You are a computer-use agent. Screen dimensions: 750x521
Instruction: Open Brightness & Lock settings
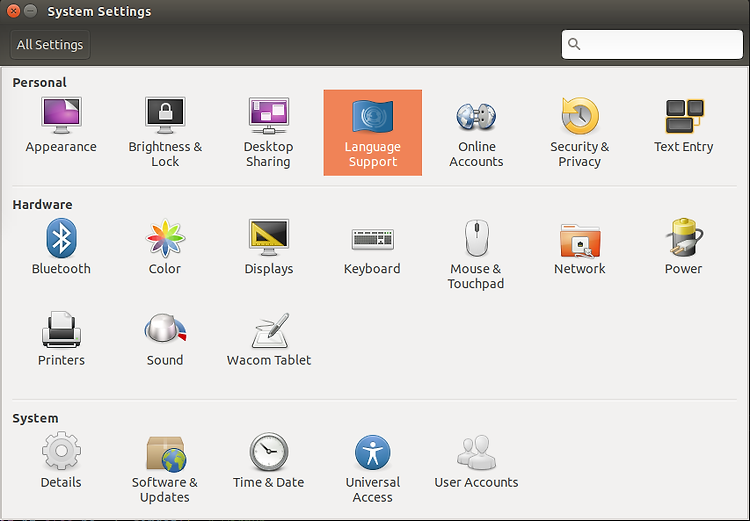click(165, 132)
